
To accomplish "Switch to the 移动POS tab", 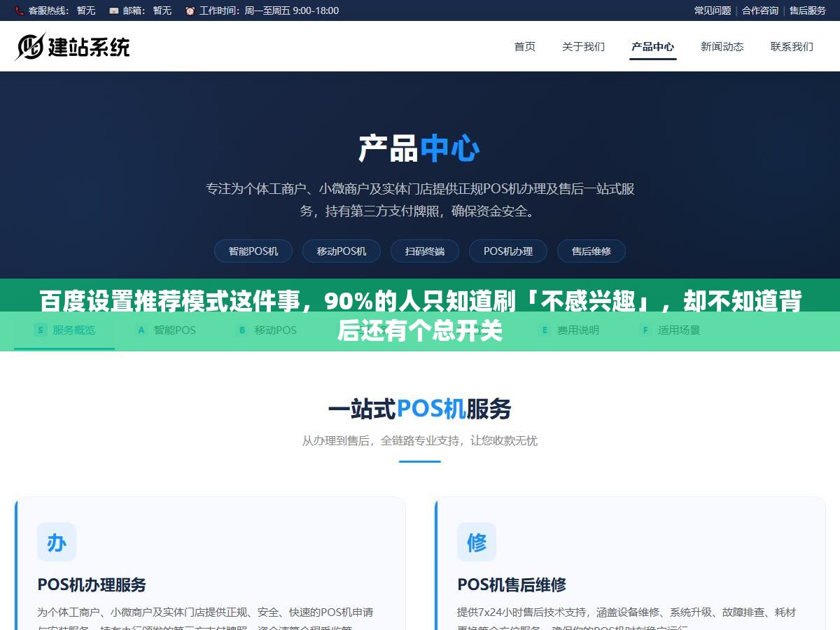I will pyautogui.click(x=266, y=330).
